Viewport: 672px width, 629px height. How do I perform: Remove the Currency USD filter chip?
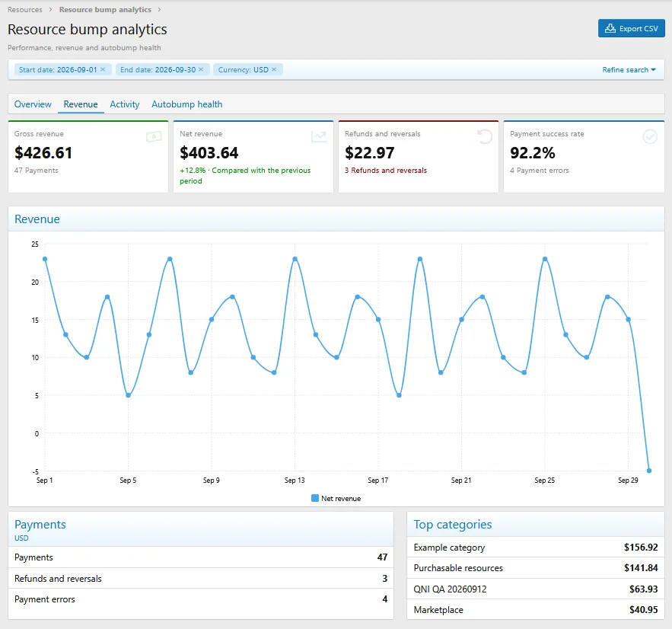[x=274, y=69]
